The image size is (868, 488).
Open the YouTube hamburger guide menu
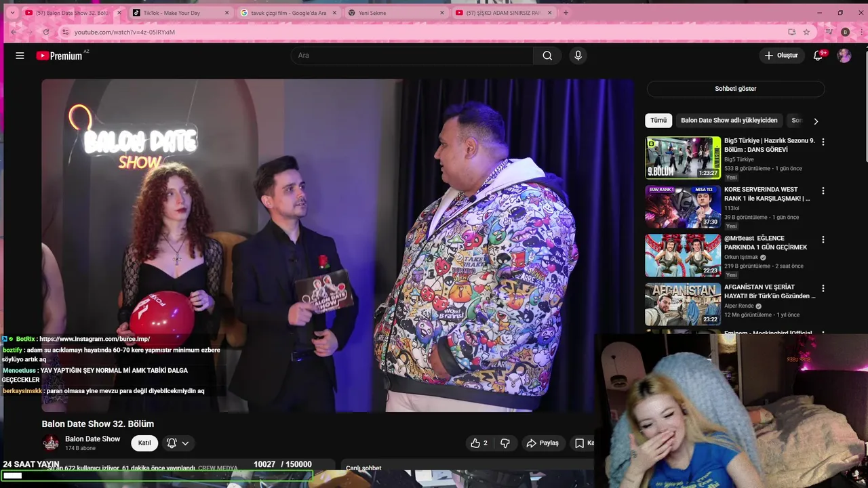click(x=20, y=56)
